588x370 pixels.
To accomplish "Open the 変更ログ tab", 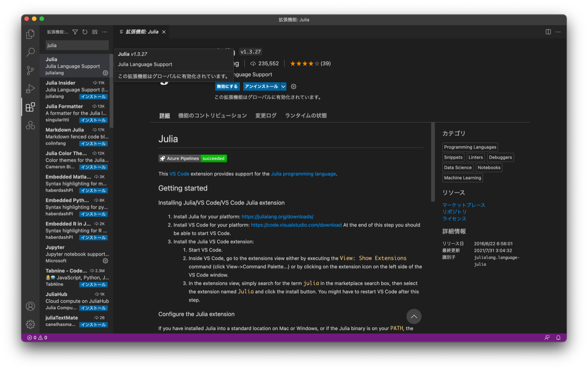I will (266, 116).
